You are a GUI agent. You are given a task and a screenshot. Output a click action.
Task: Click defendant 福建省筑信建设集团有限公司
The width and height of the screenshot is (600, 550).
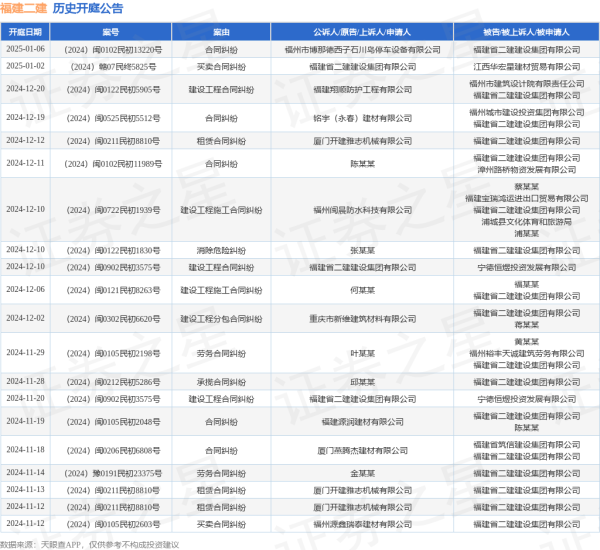pyautogui.click(x=527, y=445)
